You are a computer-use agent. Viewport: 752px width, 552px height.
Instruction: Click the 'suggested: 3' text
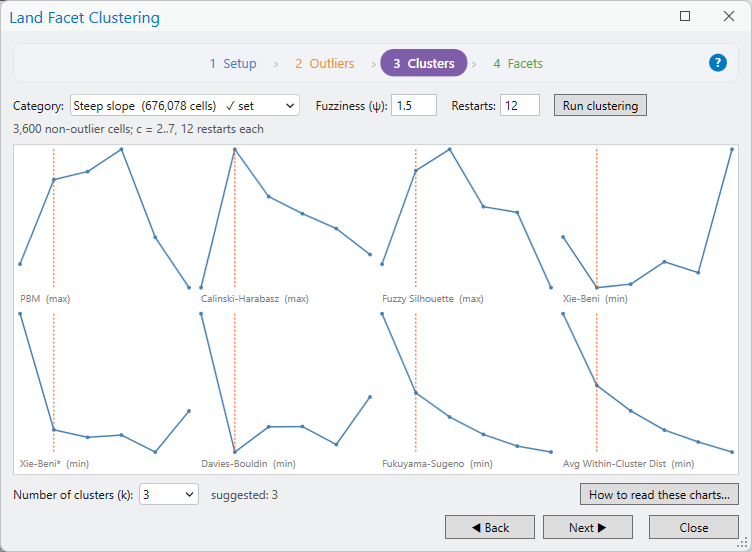244,494
